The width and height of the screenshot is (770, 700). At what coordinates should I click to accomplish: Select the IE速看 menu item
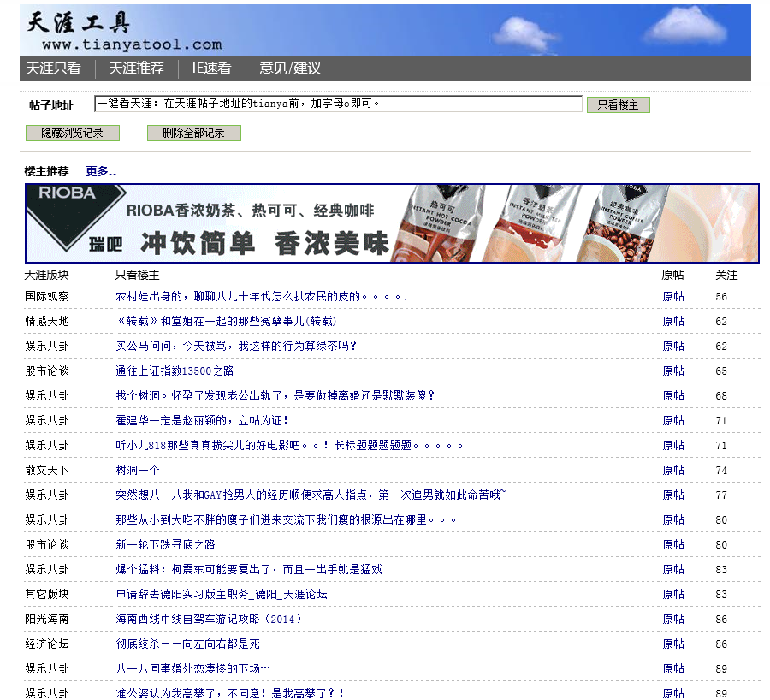(x=211, y=68)
